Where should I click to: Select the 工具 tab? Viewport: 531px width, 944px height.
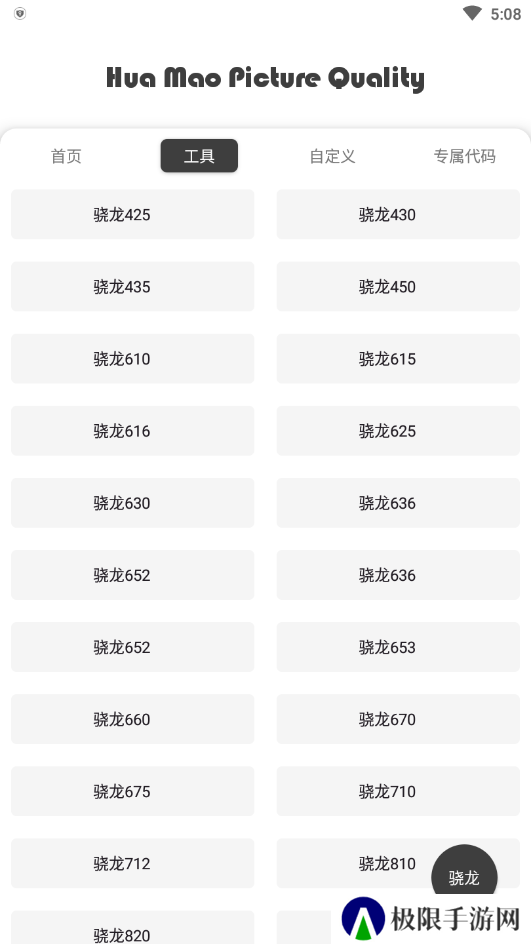[x=199, y=156]
